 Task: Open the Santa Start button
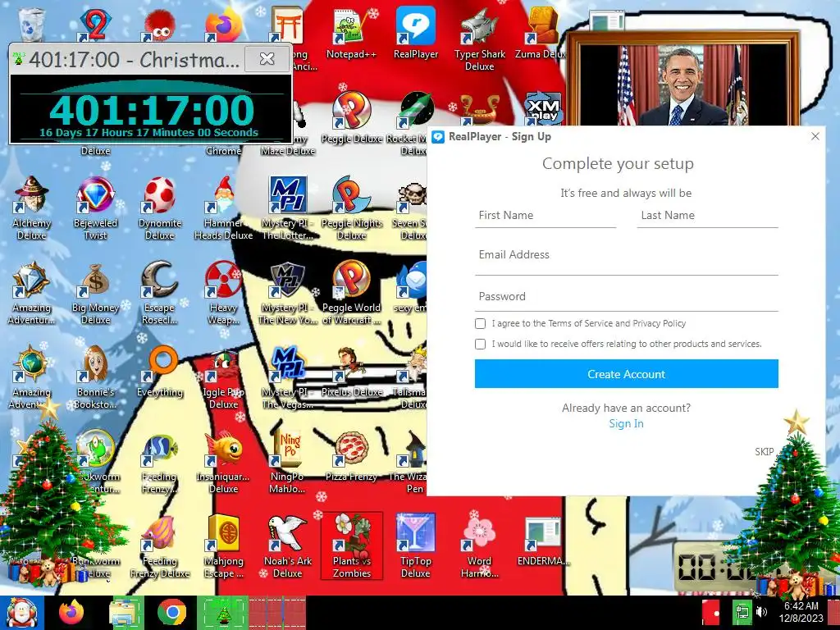pyautogui.click(x=22, y=613)
